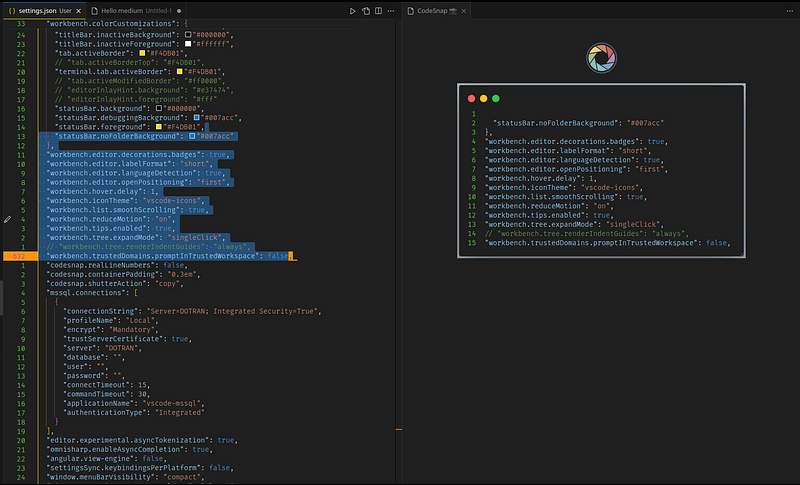
Task: Open More Actions ellipsis in CodeSnap group
Action: coord(790,11)
